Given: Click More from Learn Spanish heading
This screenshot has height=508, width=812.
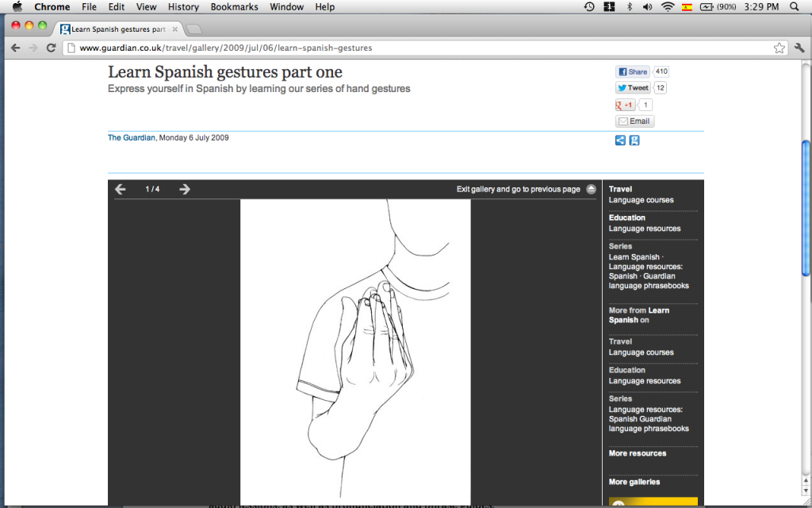Looking at the screenshot, I should pos(639,315).
